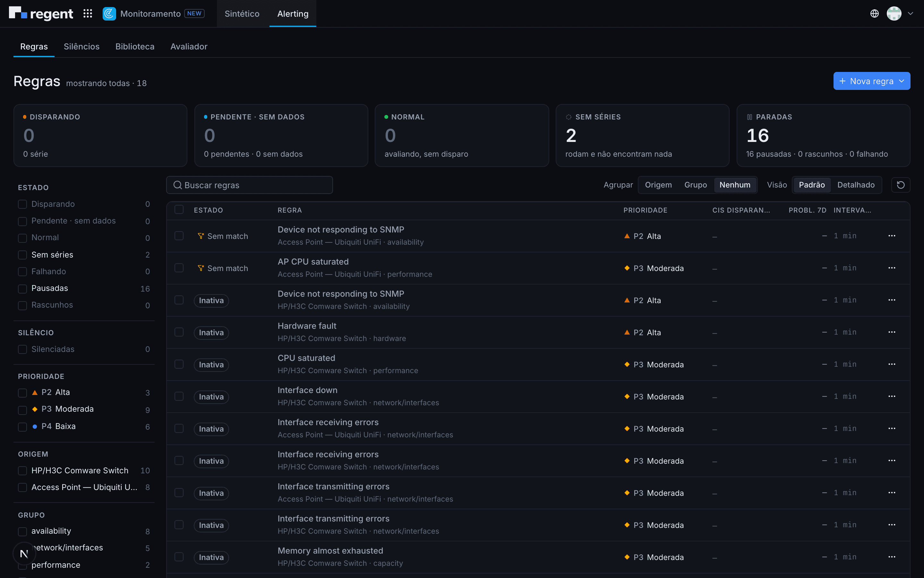Click the Inativa badge on CPU saturated row

tap(211, 365)
